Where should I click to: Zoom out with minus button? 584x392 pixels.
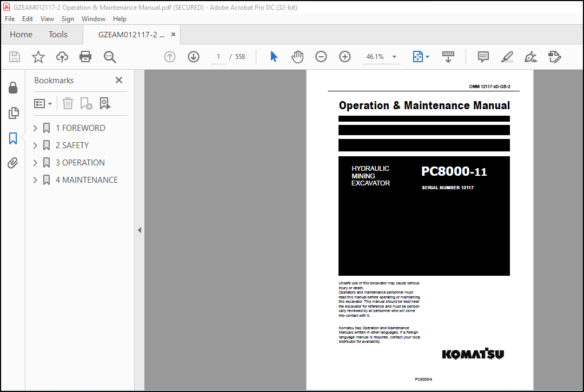click(x=321, y=57)
